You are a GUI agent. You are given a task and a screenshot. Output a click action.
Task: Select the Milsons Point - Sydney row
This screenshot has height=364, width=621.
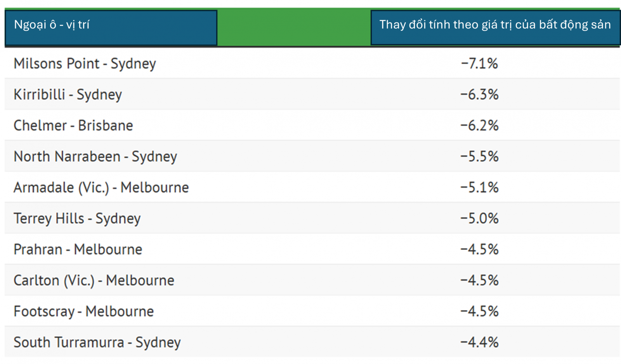coord(85,64)
